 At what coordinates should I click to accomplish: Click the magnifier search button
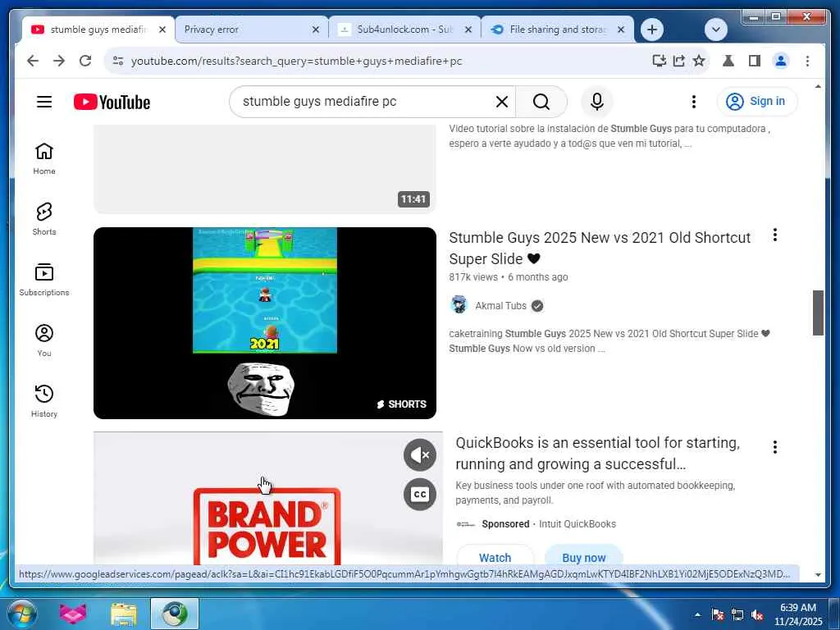[541, 102]
